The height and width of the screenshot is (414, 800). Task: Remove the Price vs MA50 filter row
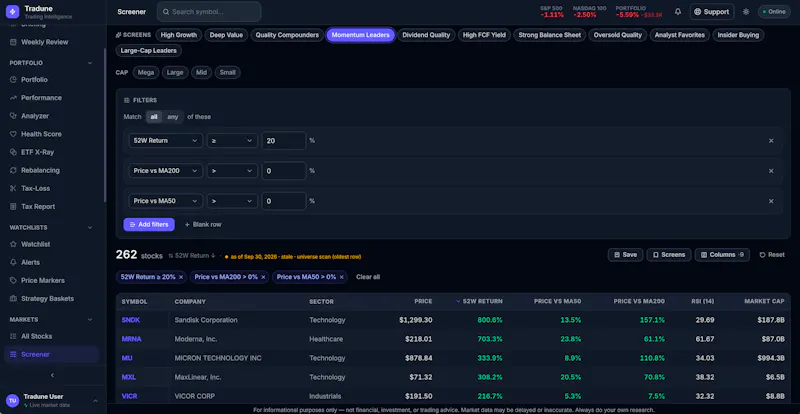click(771, 201)
